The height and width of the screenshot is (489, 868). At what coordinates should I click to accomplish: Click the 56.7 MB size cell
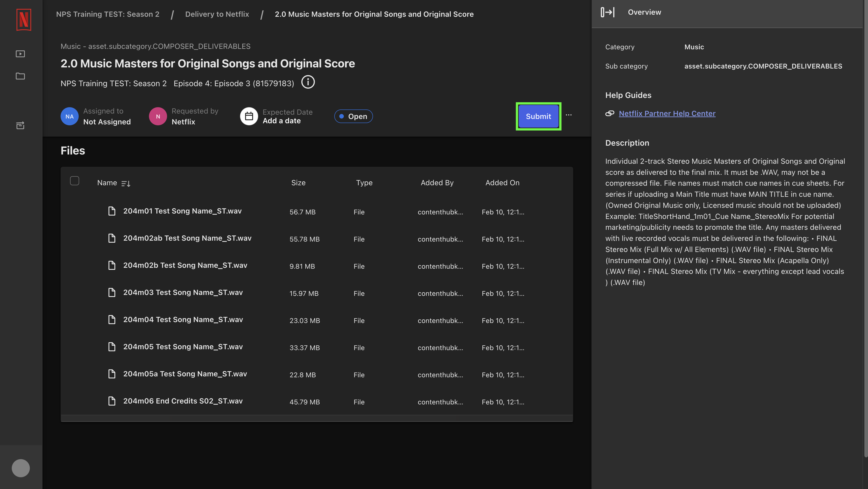303,212
